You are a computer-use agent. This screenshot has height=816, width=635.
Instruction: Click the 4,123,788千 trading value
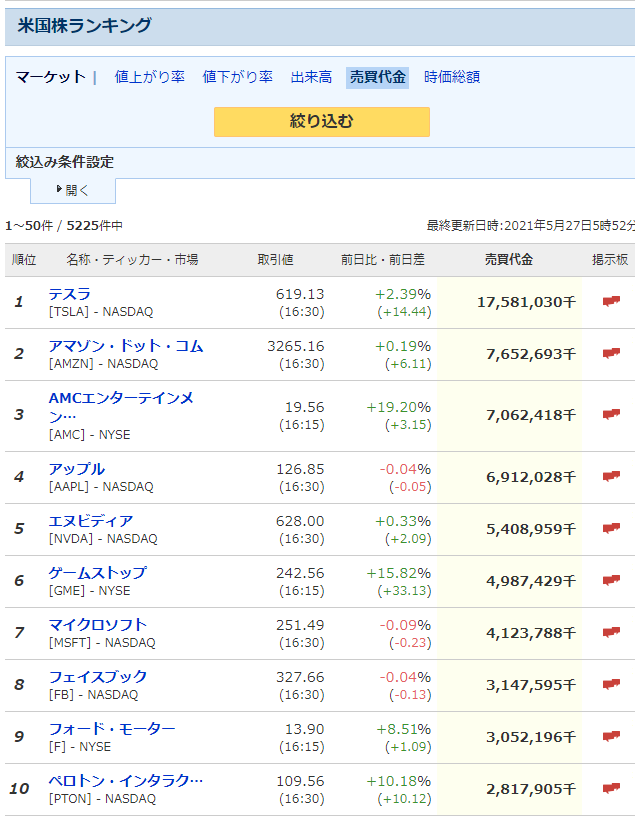pyautogui.click(x=531, y=633)
